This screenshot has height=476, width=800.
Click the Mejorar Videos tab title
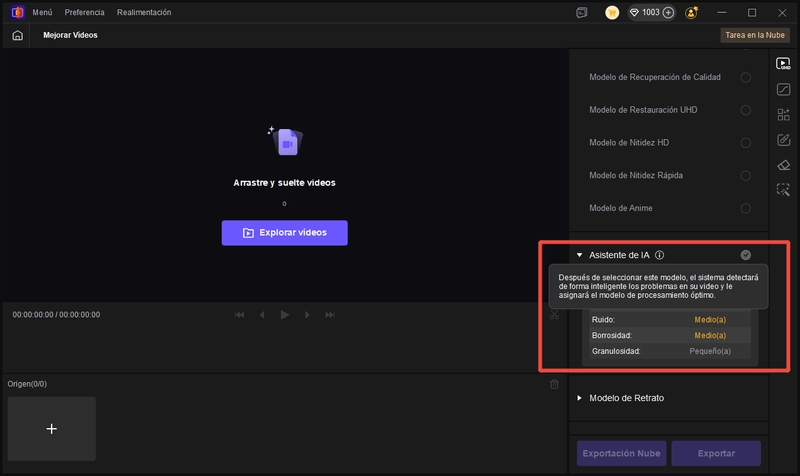(70, 35)
